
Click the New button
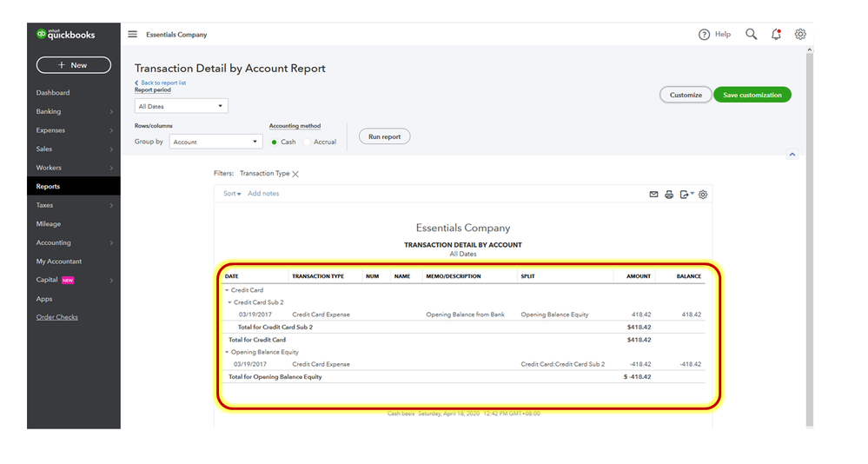pyautogui.click(x=74, y=65)
